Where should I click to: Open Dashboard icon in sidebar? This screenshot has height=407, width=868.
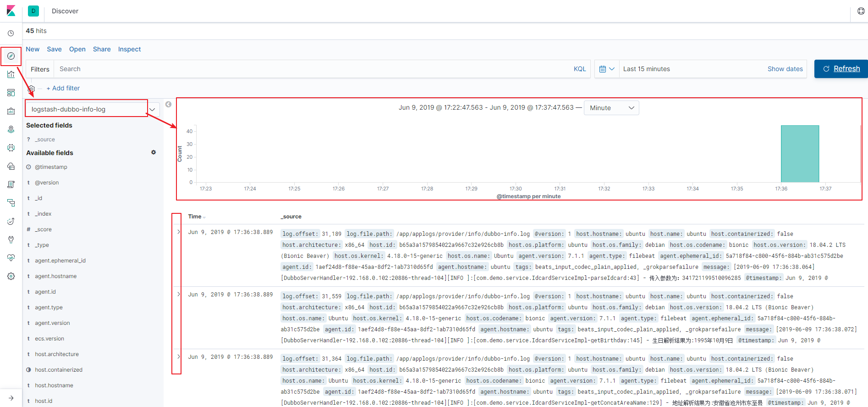11,93
